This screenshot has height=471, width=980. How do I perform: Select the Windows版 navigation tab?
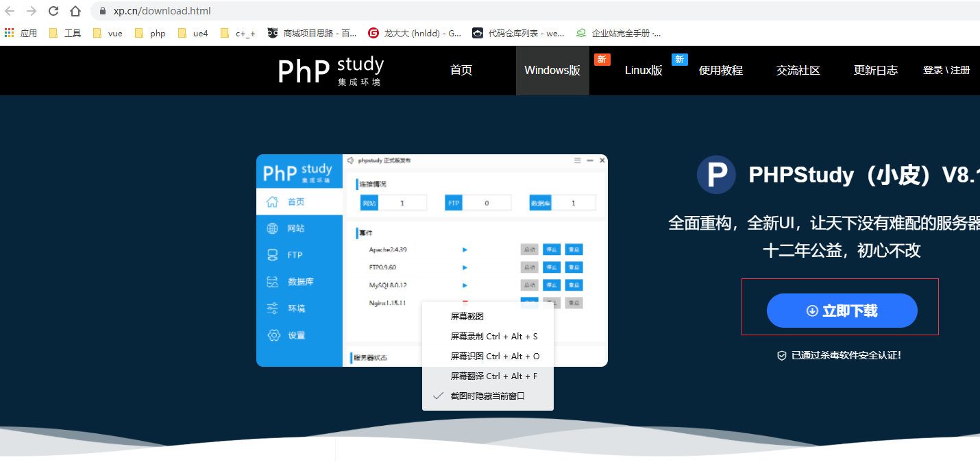point(552,71)
